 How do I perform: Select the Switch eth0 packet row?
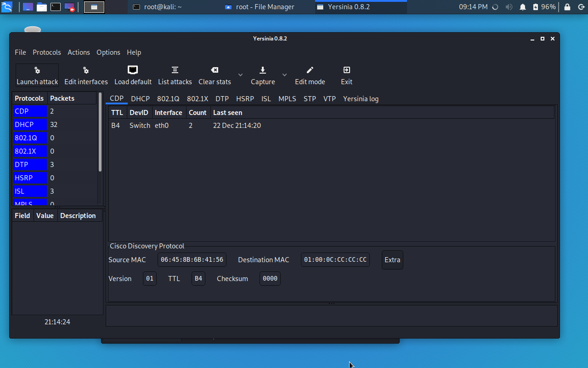(x=331, y=126)
